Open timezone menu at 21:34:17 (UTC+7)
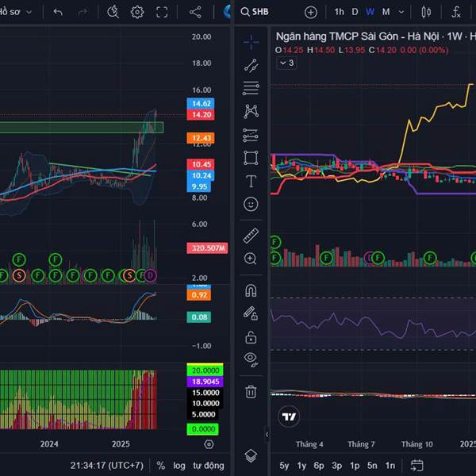Viewport: 476px width, 476px height. point(106,466)
